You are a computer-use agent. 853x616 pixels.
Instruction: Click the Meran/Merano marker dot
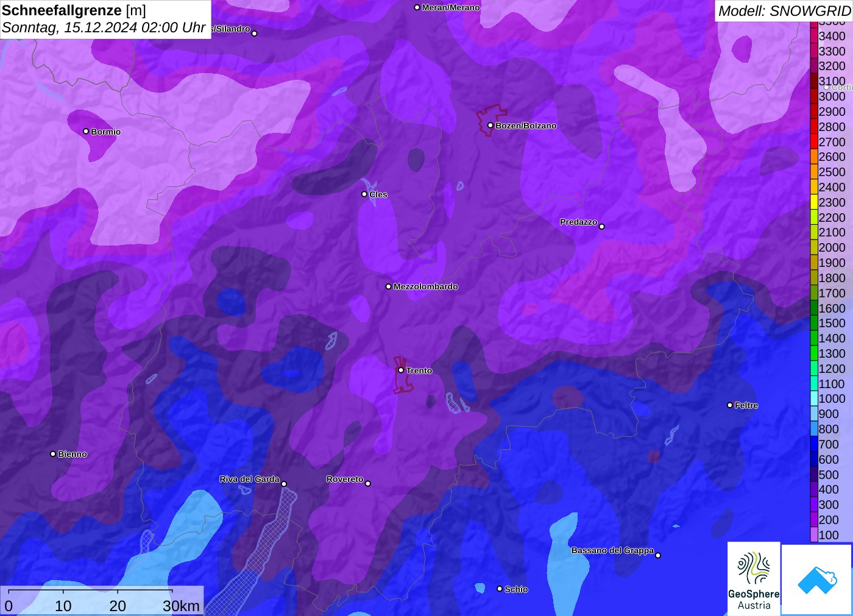pyautogui.click(x=417, y=8)
